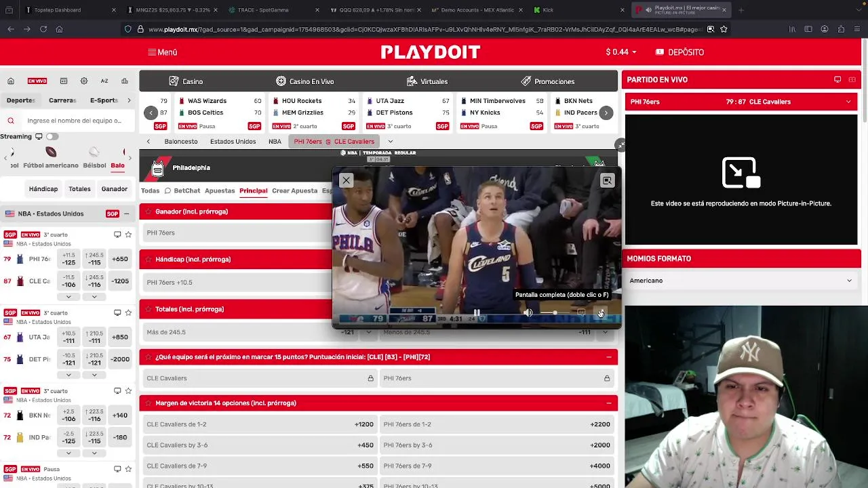Show next matches with right carousel arrow
This screenshot has width=868, height=488.
coord(606,113)
